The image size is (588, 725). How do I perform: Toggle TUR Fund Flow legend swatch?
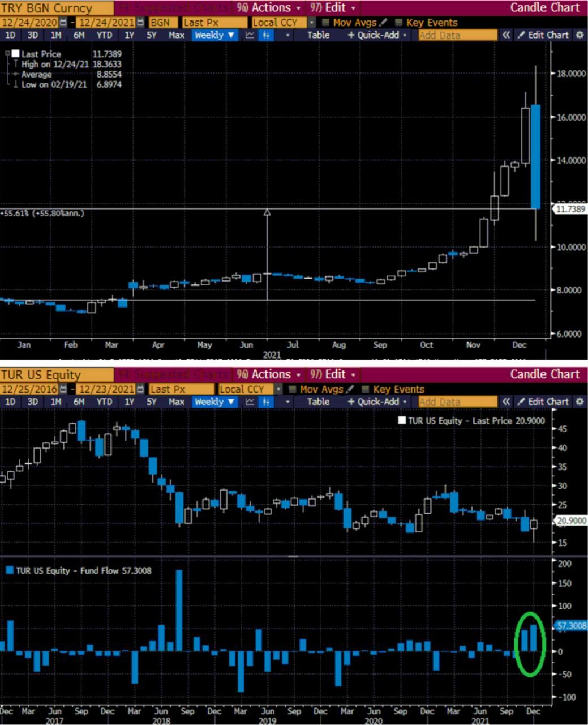click(9, 570)
